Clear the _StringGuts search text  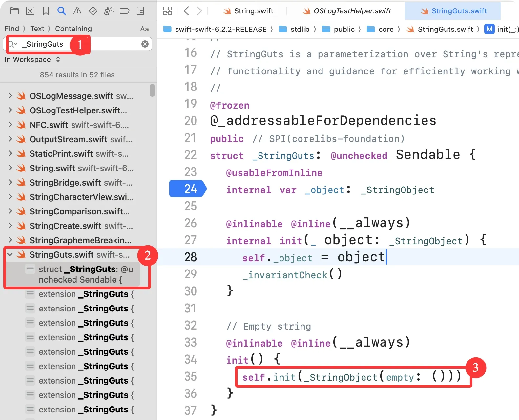145,44
